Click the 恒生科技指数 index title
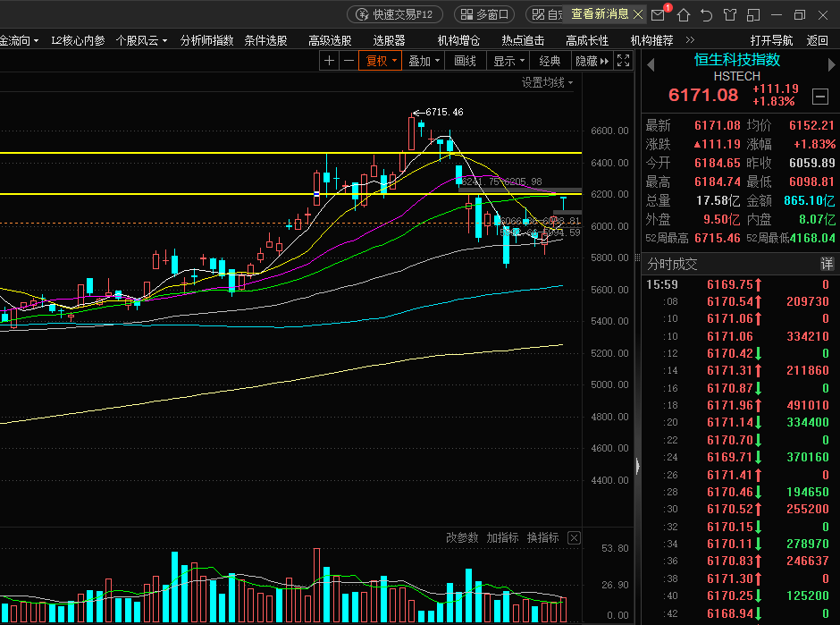 [x=737, y=60]
